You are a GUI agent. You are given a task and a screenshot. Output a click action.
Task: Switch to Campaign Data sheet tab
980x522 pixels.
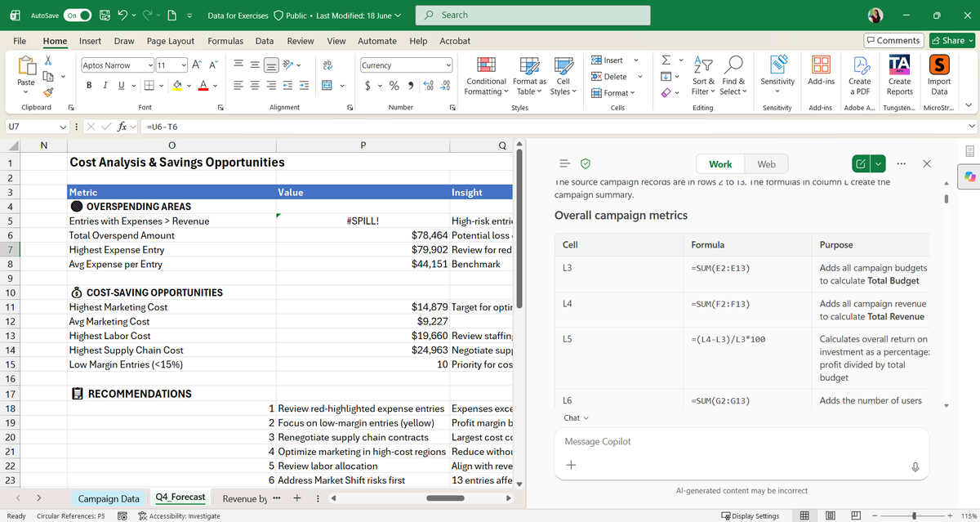coord(109,498)
